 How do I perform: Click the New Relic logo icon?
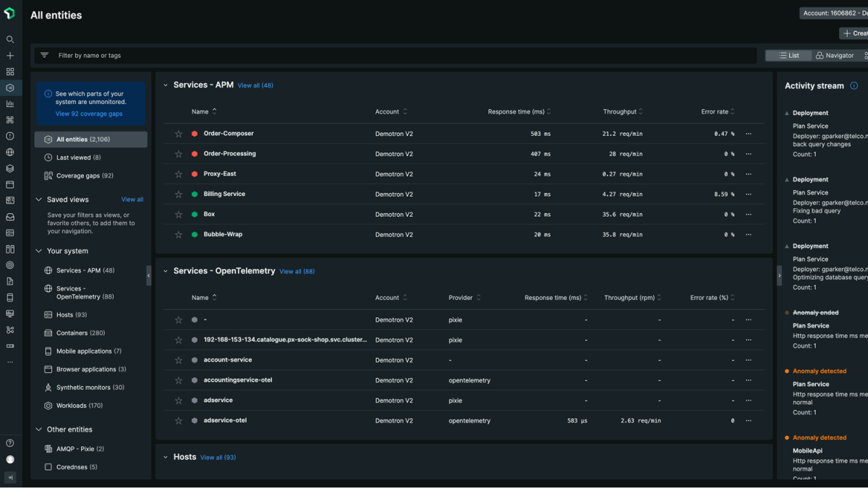(x=9, y=14)
